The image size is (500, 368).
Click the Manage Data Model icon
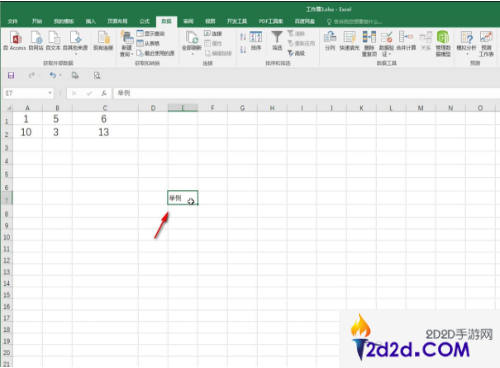tap(443, 43)
